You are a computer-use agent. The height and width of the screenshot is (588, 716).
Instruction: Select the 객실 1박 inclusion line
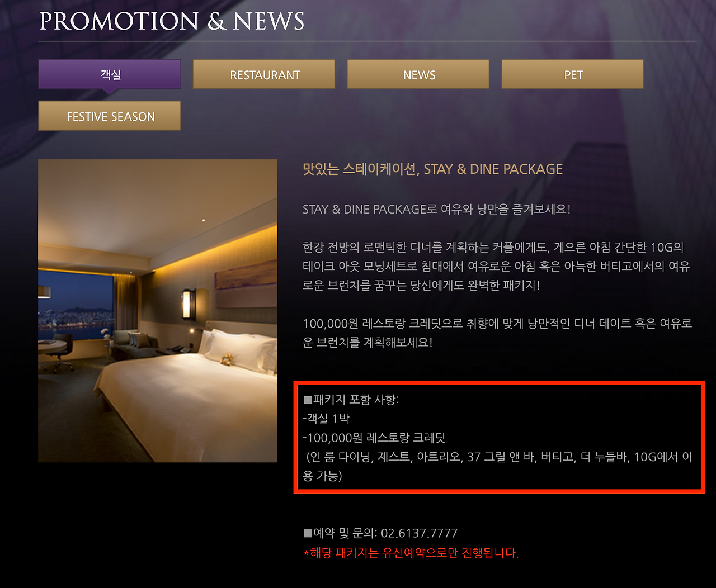click(326, 419)
